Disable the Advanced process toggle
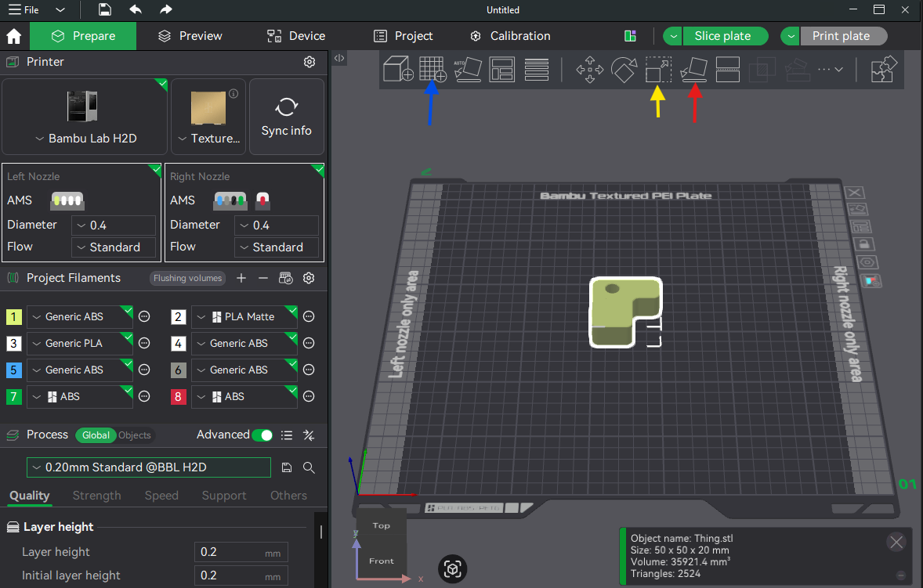The image size is (923, 588). pyautogui.click(x=262, y=434)
